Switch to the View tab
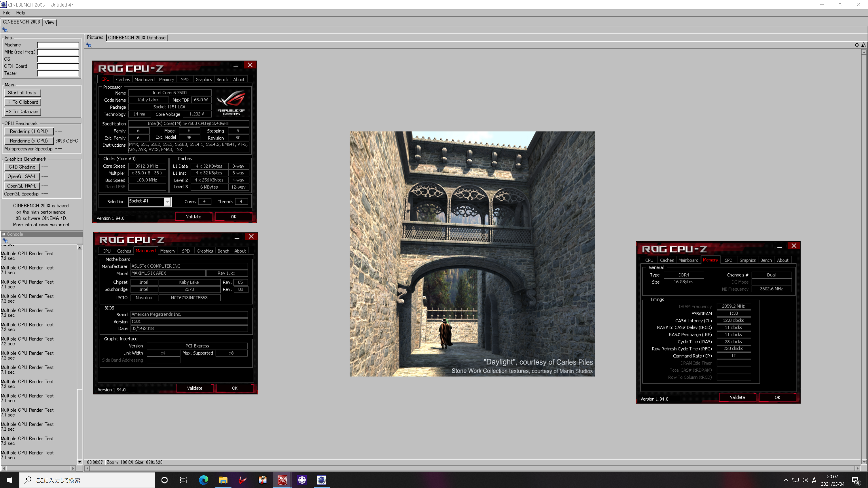The height and width of the screenshot is (488, 868). pyautogui.click(x=50, y=22)
